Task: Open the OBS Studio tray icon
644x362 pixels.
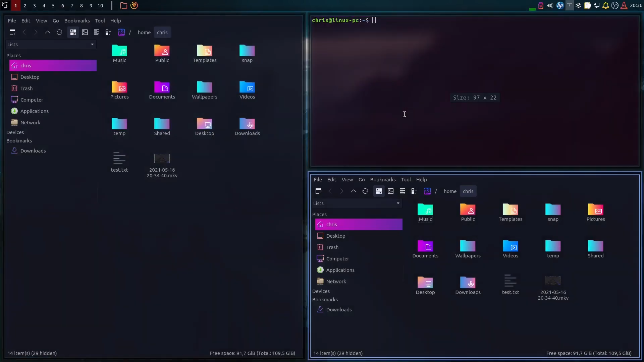Action: click(614, 5)
